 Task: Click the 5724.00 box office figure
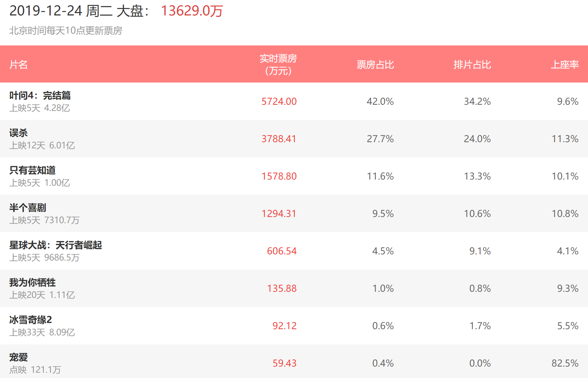(x=279, y=101)
